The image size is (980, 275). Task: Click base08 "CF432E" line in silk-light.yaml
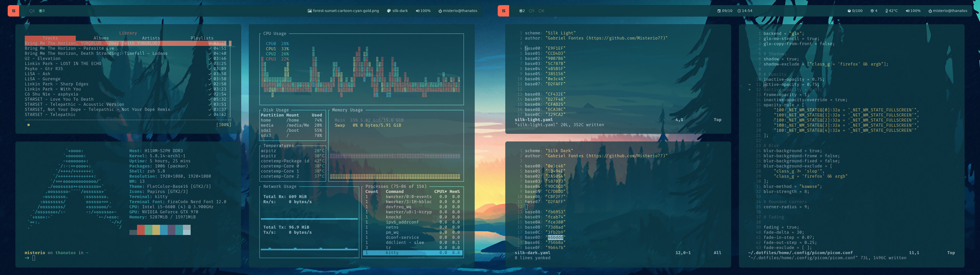coord(545,94)
